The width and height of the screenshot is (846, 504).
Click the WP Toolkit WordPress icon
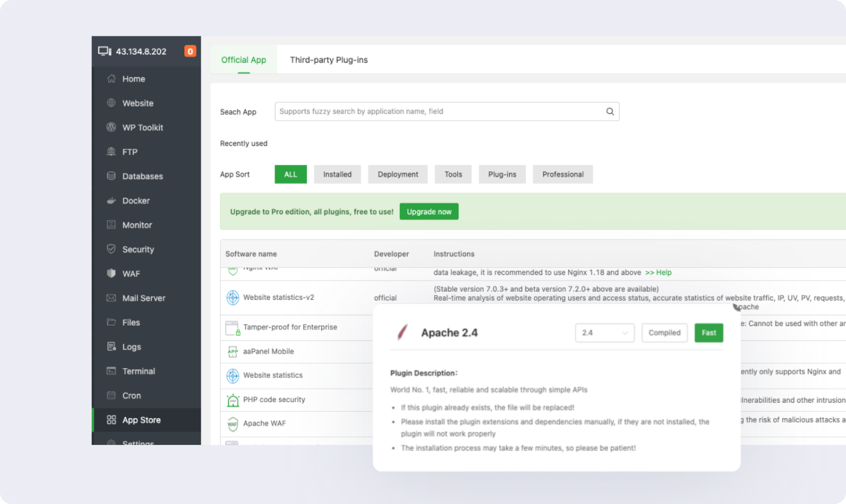pos(111,127)
